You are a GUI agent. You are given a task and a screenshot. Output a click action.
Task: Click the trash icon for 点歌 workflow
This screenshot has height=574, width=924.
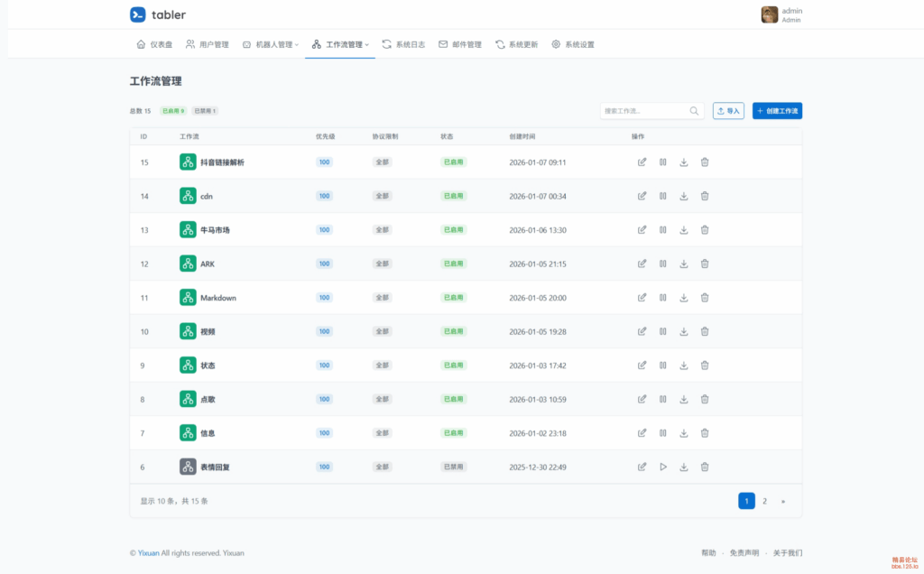click(705, 399)
